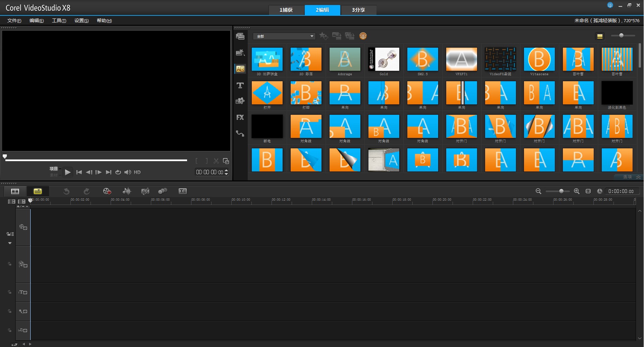Open the 全部 category dropdown
Image resolution: width=644 pixels, height=347 pixels.
click(284, 36)
